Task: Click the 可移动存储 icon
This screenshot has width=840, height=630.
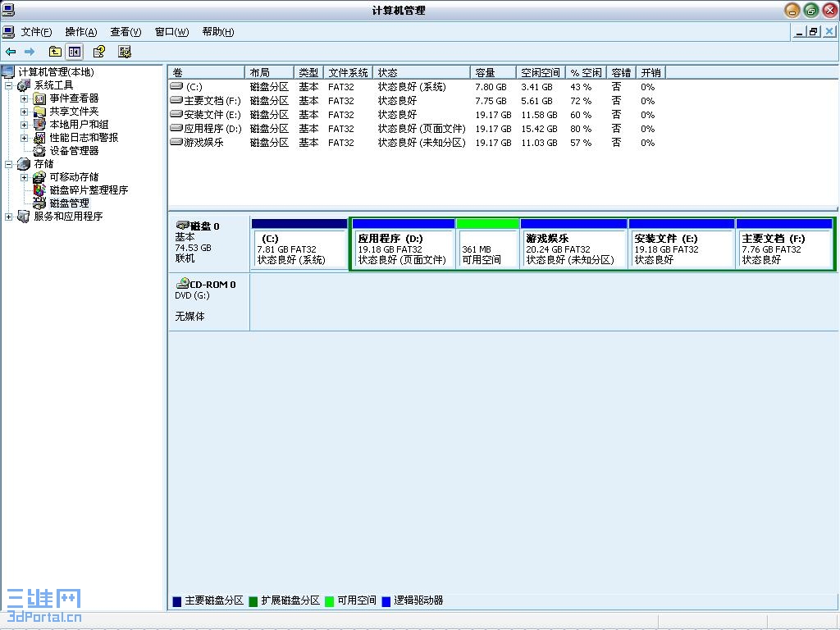Action: click(x=39, y=177)
